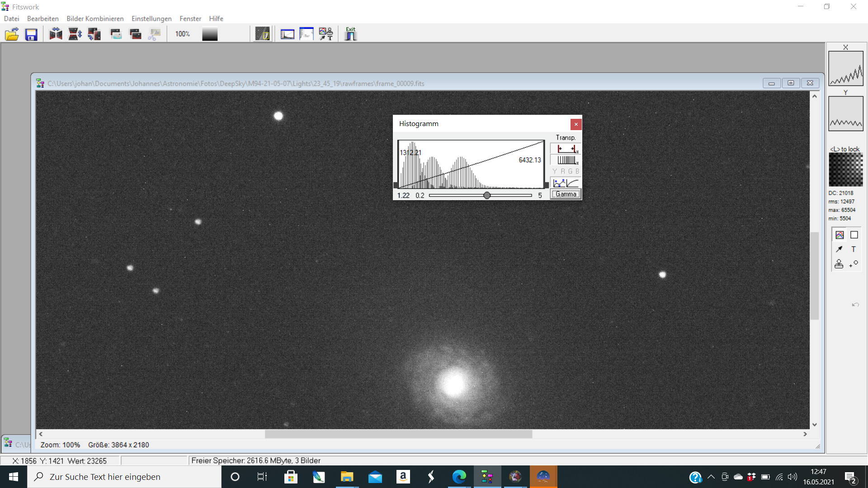Click the Gamma button in Histogramm
Viewport: 868px width, 488px height.
pos(566,194)
